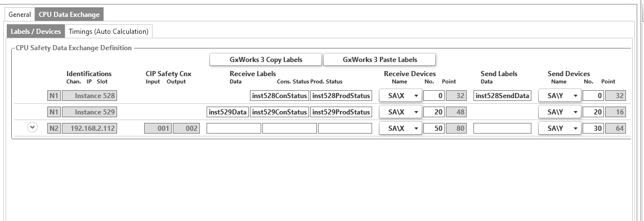Select the CPU Data Exchange tab
Viewport: 644px width, 221px height.
click(69, 15)
